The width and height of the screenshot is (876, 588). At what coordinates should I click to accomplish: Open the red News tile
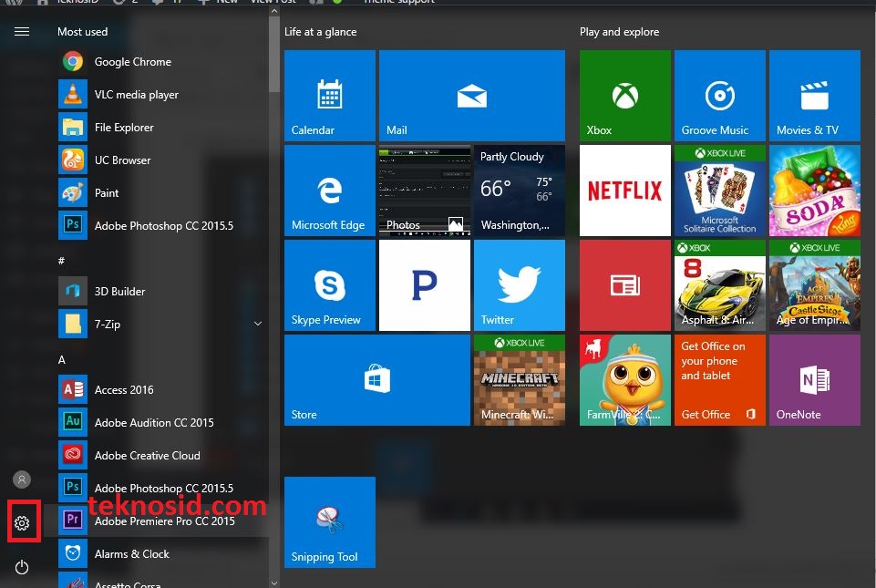tap(625, 285)
